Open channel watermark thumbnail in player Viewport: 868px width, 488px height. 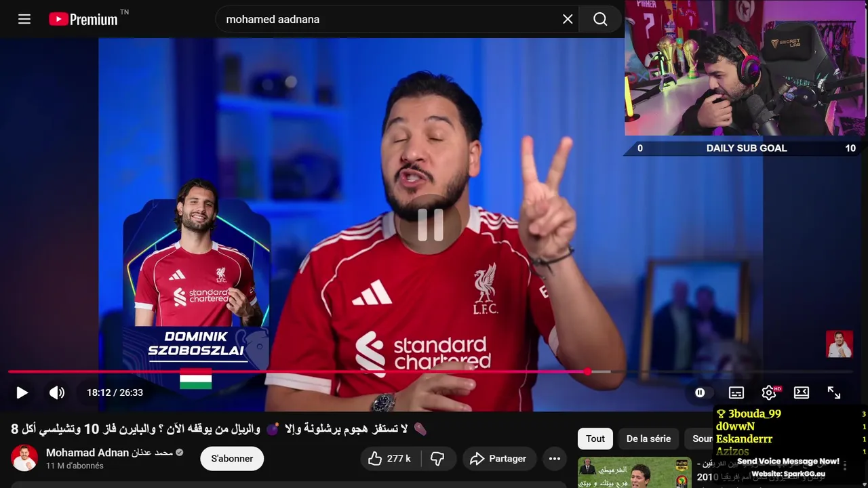tap(839, 344)
